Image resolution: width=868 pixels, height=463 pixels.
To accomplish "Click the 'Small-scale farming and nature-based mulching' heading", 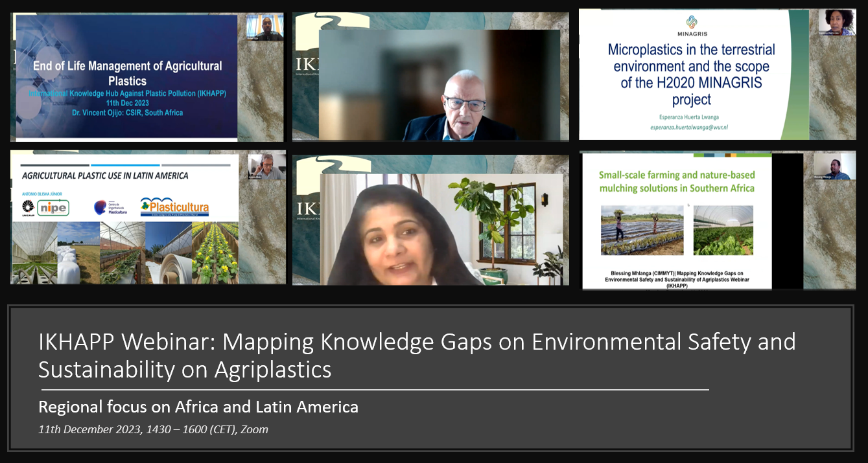I will pyautogui.click(x=676, y=181).
